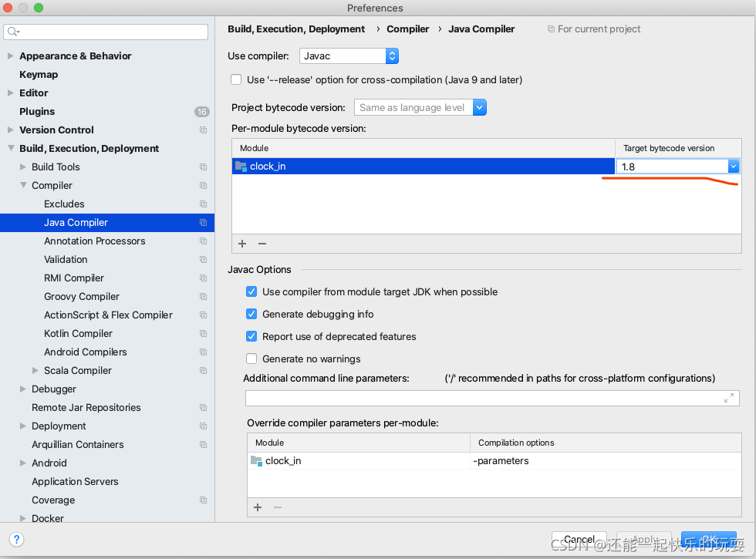Enable the '--release' option for cross-compilation checkbox
The image size is (756, 559).
tap(236, 79)
